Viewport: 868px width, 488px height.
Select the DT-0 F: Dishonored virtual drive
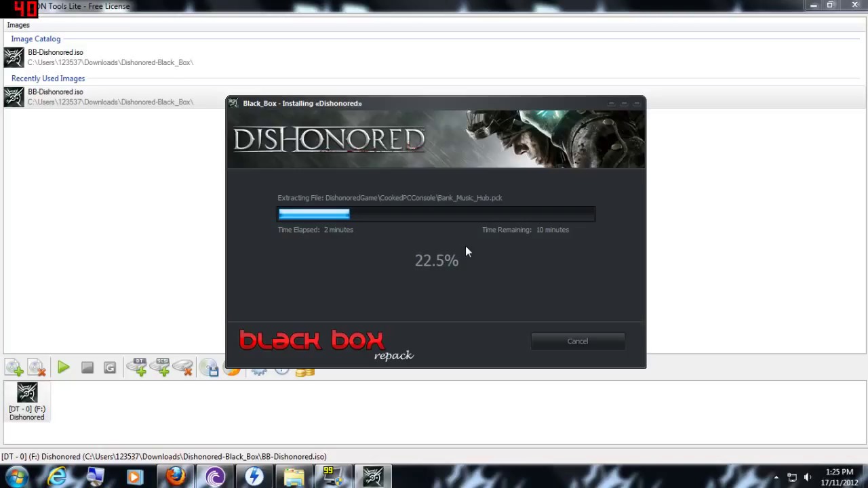click(27, 402)
